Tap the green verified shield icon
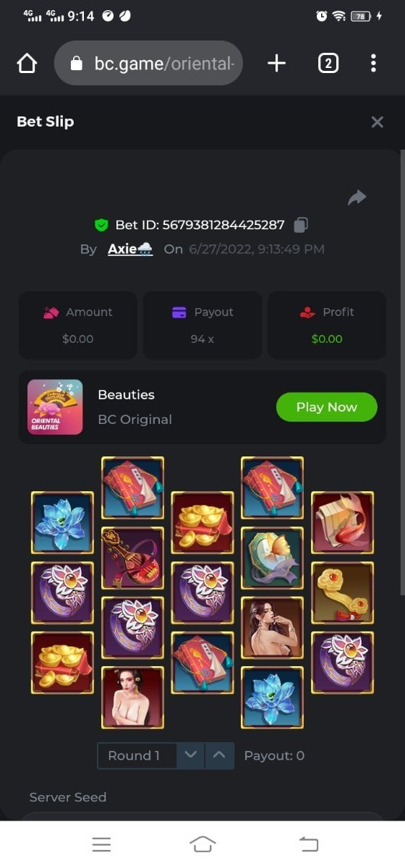The width and height of the screenshot is (405, 868). coord(101,225)
